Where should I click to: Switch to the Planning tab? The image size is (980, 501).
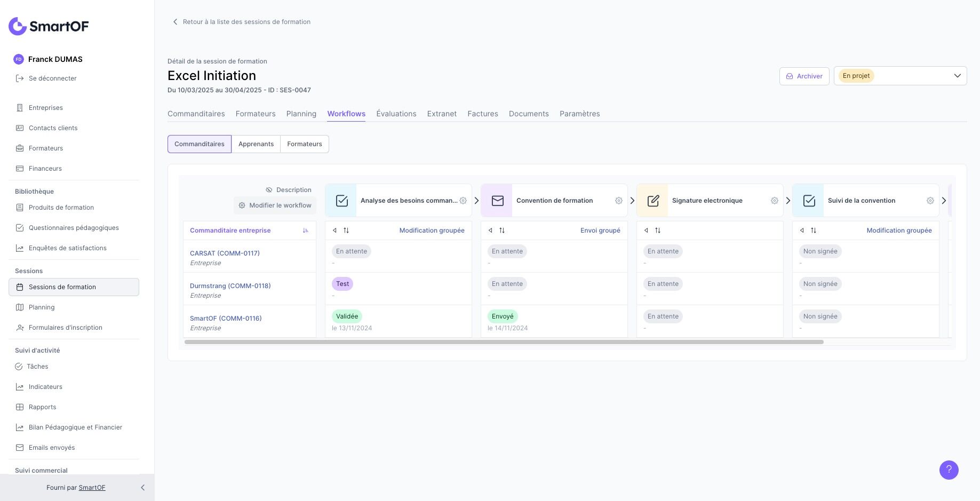tap(301, 114)
